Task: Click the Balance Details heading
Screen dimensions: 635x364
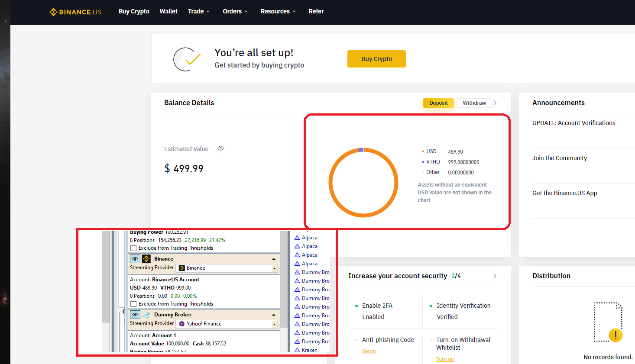Action: (x=189, y=103)
